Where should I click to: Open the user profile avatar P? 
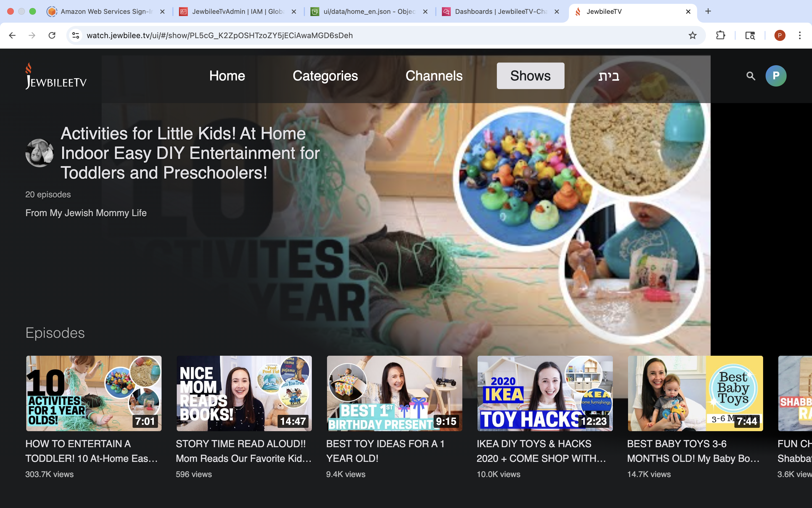(x=776, y=76)
